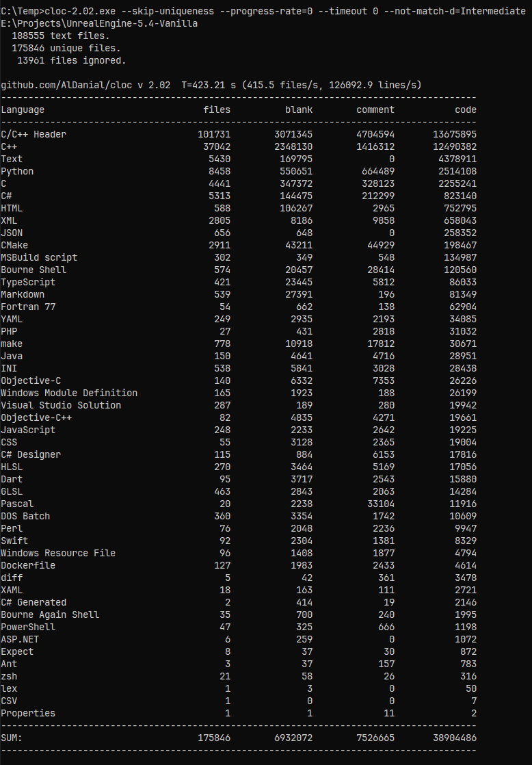Click the path 'E:\Projects\UnrealEngine-5.4-Vanilla'
Viewport: 532px width, 765px height.
pyautogui.click(x=99, y=23)
